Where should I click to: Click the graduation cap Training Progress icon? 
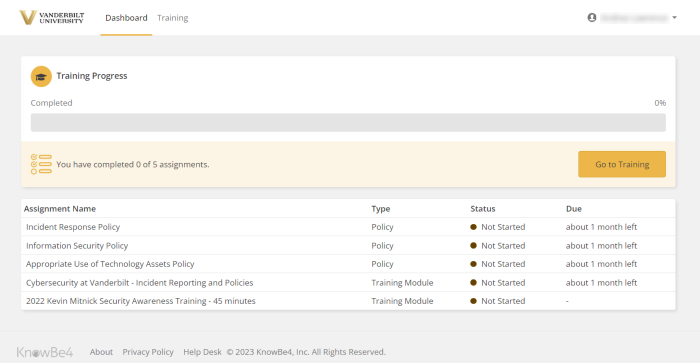pyautogui.click(x=41, y=76)
